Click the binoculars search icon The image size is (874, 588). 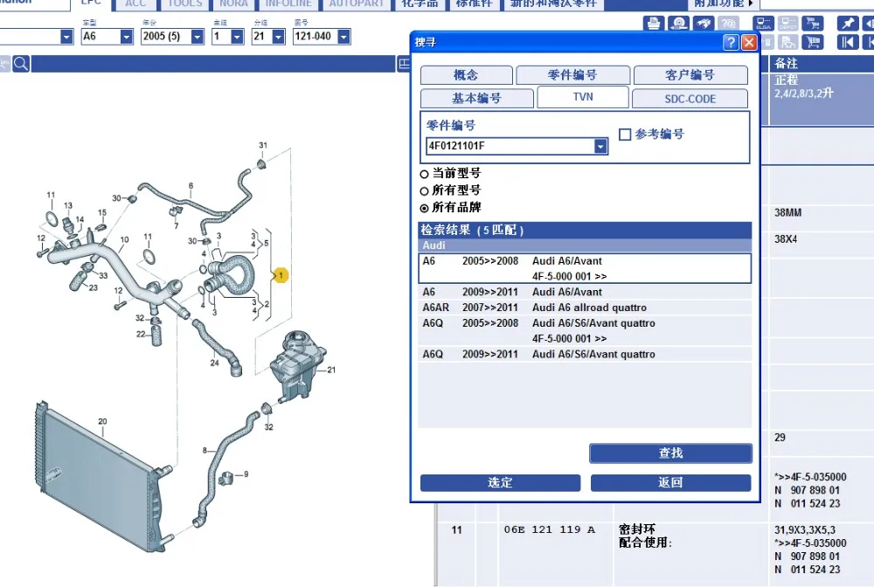704,24
